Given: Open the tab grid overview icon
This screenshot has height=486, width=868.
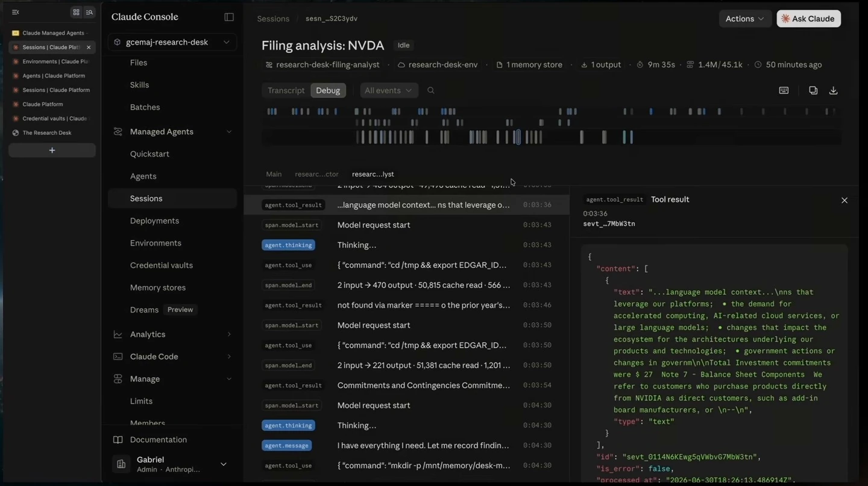Looking at the screenshot, I should 76,12.
